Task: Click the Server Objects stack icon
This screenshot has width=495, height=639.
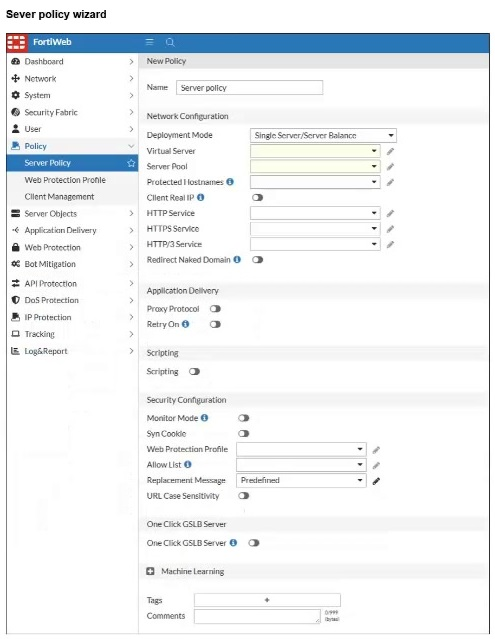Action: tap(15, 213)
